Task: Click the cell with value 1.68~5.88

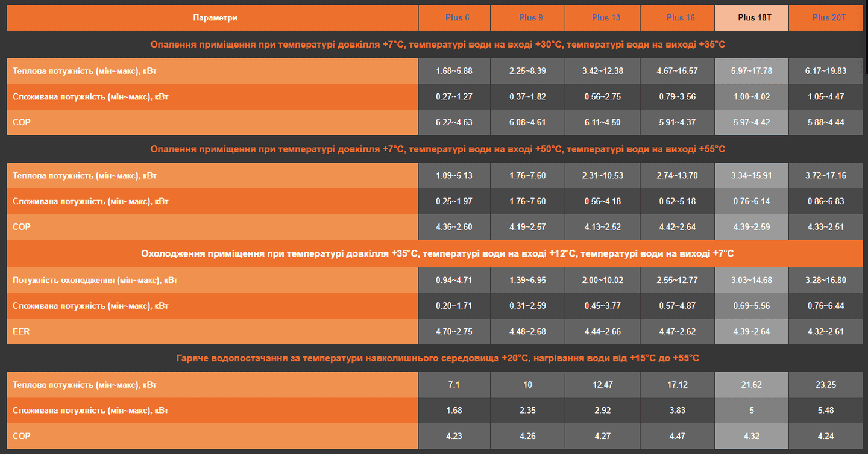Action: coord(454,71)
